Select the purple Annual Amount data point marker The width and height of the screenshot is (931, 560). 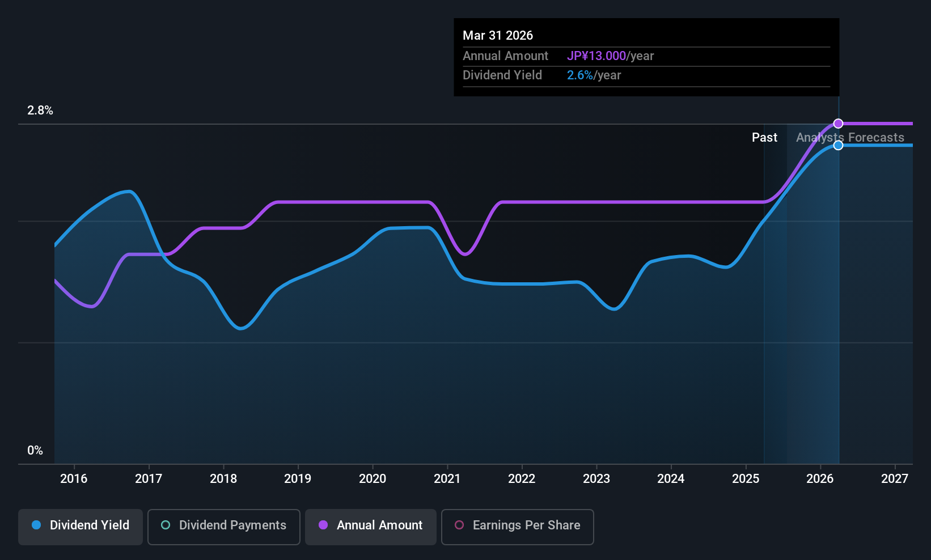coord(838,124)
